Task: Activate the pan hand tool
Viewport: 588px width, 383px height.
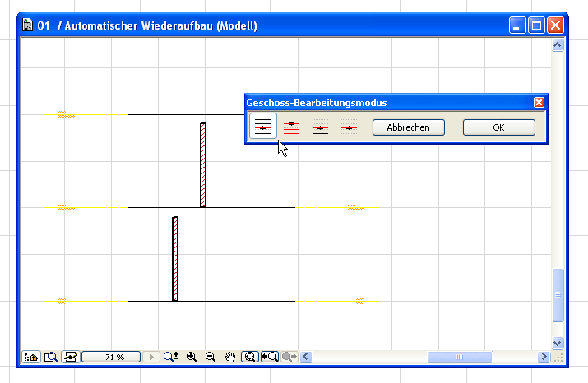Action: [x=230, y=357]
